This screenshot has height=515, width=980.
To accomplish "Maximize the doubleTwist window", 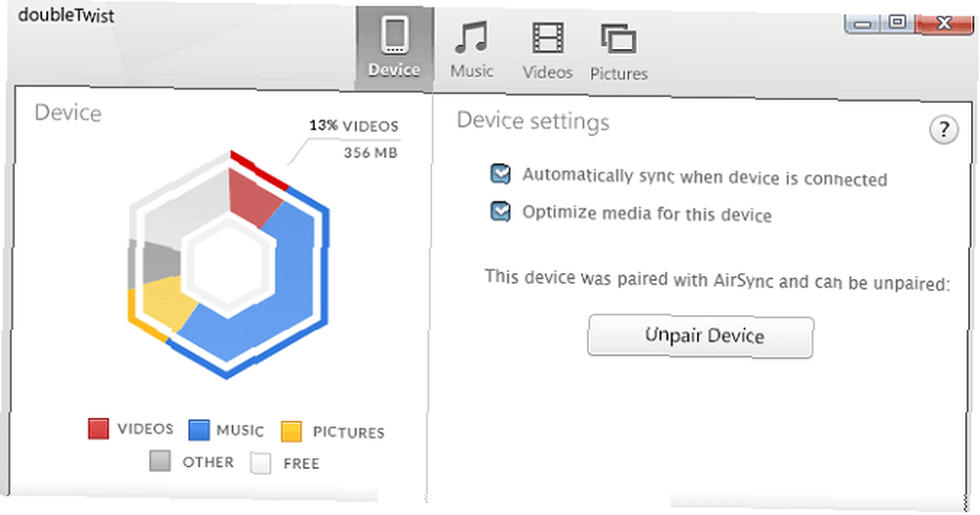I will point(898,22).
